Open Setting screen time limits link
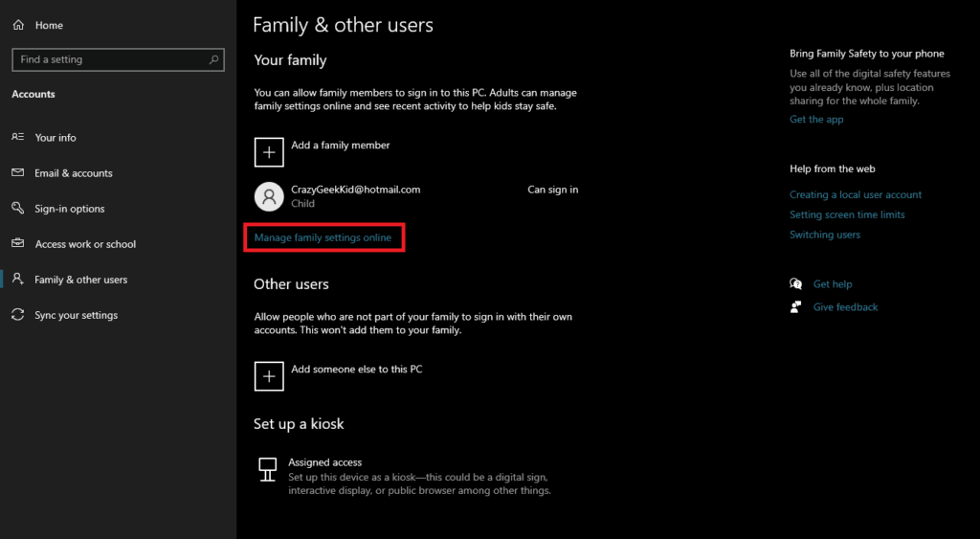 point(847,214)
